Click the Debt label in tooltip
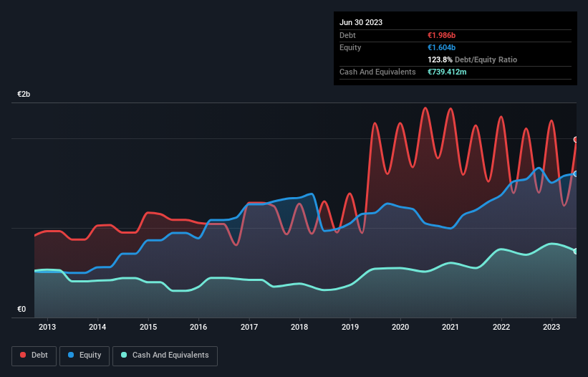Image resolution: width=588 pixels, height=377 pixels. pyautogui.click(x=347, y=35)
